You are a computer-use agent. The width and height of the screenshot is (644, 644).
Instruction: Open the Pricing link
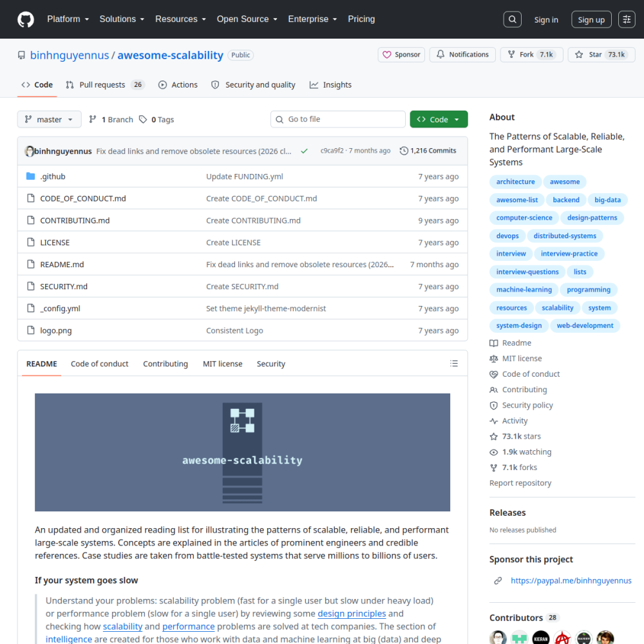pyautogui.click(x=361, y=19)
